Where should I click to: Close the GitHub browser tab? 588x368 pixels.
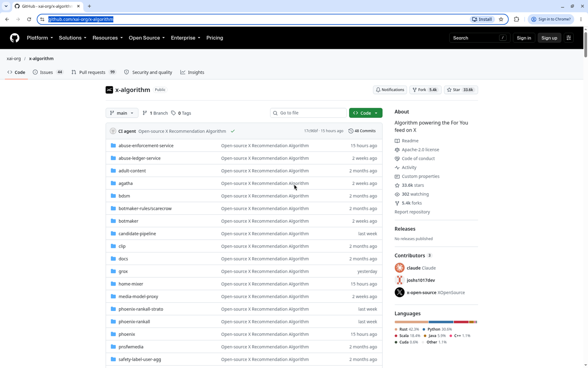(x=78, y=6)
